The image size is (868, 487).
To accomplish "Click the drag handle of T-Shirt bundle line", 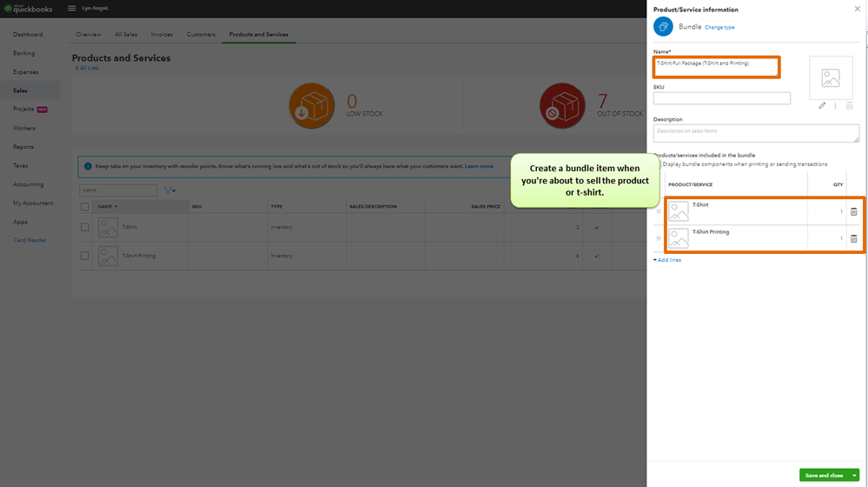I will [x=659, y=211].
